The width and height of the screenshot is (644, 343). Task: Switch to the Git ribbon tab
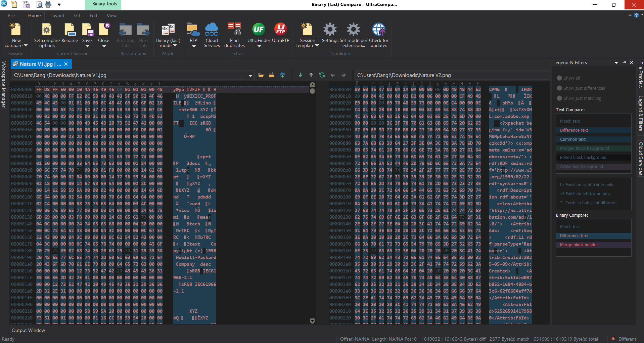[77, 15]
